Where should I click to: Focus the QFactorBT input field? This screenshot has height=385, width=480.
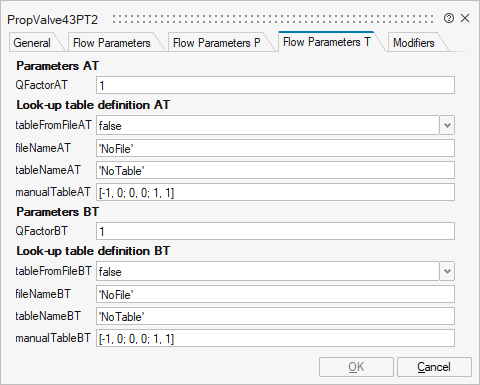pyautogui.click(x=275, y=231)
